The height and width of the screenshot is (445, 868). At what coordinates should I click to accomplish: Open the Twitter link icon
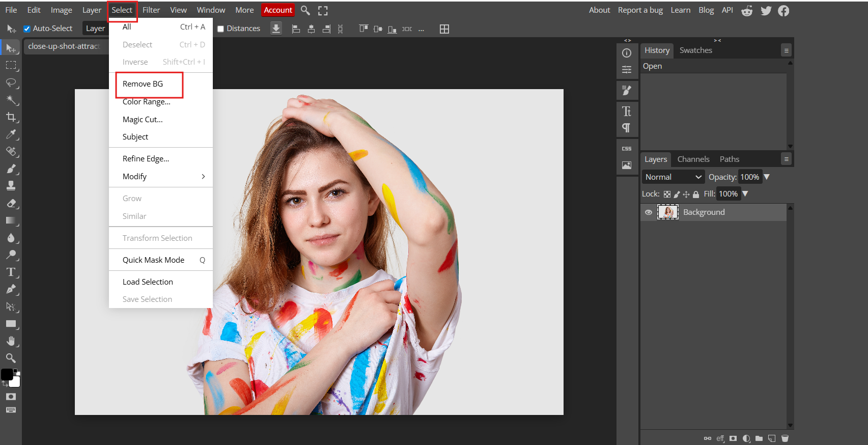[766, 11]
